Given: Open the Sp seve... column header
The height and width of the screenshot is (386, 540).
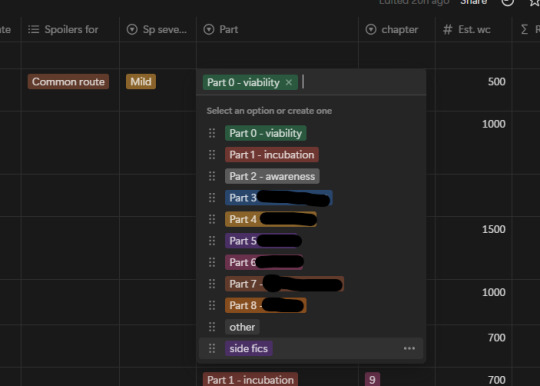Looking at the screenshot, I should click(158, 30).
